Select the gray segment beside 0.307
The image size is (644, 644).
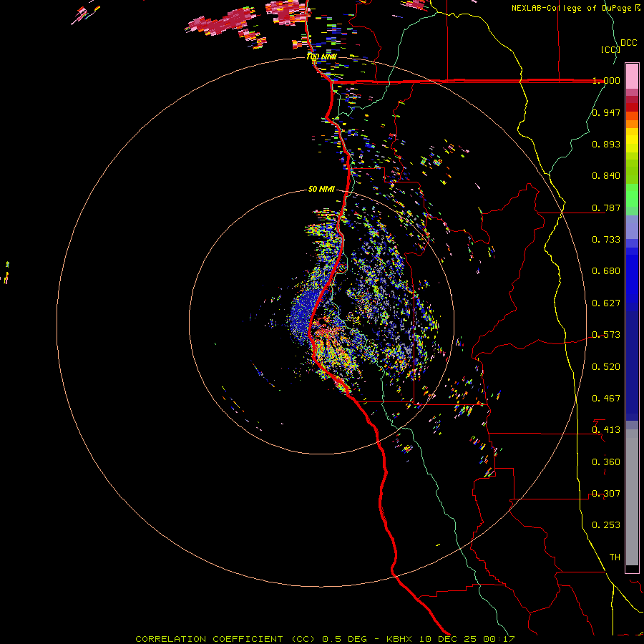pyautogui.click(x=632, y=497)
